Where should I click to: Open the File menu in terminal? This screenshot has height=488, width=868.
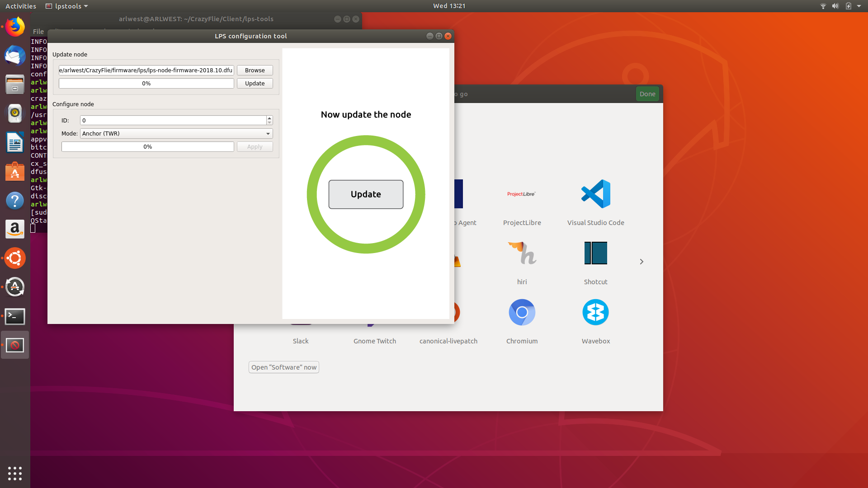coord(38,32)
